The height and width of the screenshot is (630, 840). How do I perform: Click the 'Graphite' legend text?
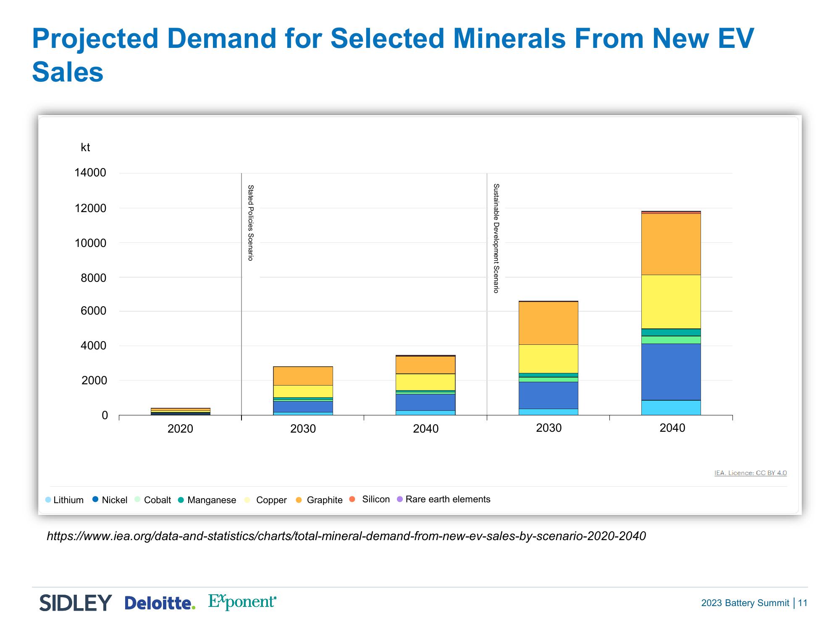point(325,500)
